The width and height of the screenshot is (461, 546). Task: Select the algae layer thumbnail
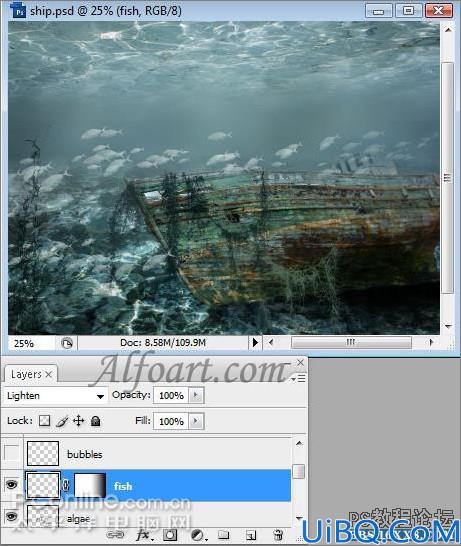pyautogui.click(x=43, y=516)
